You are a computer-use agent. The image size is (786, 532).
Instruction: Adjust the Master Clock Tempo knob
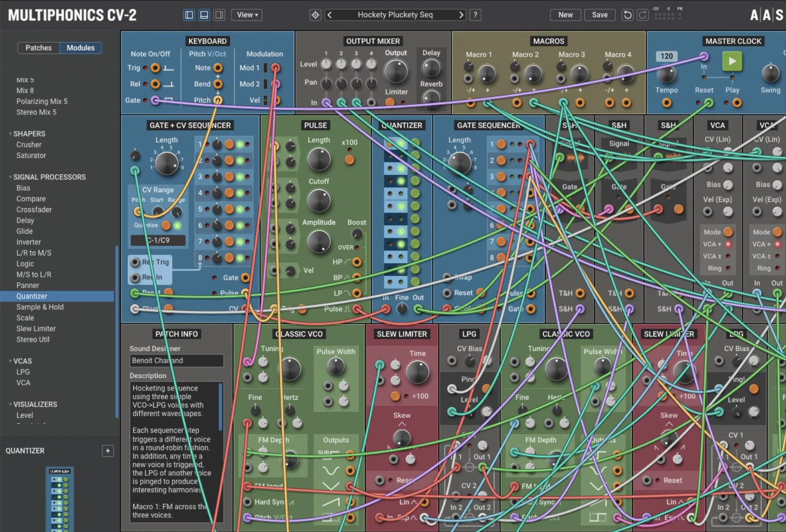tap(667, 74)
